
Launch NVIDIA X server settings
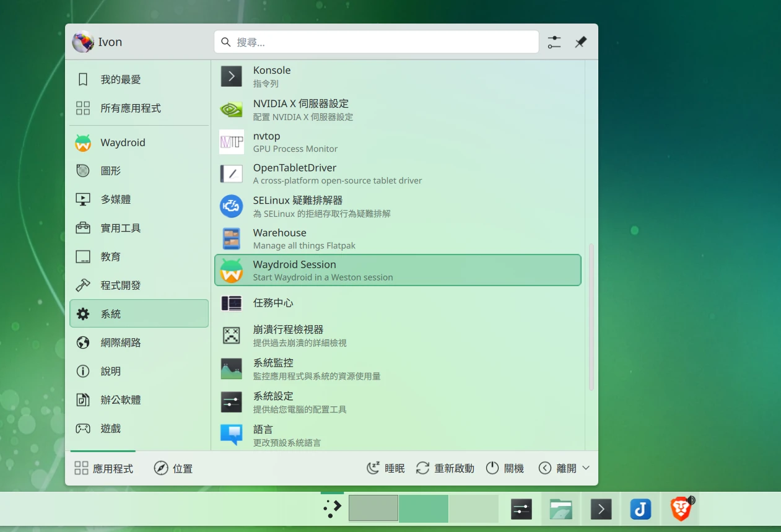(x=300, y=109)
